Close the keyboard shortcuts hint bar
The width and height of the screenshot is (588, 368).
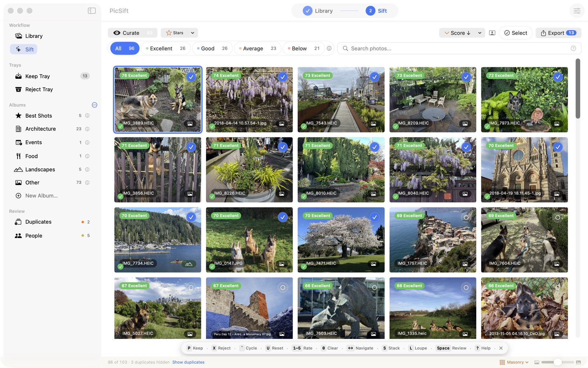click(501, 348)
